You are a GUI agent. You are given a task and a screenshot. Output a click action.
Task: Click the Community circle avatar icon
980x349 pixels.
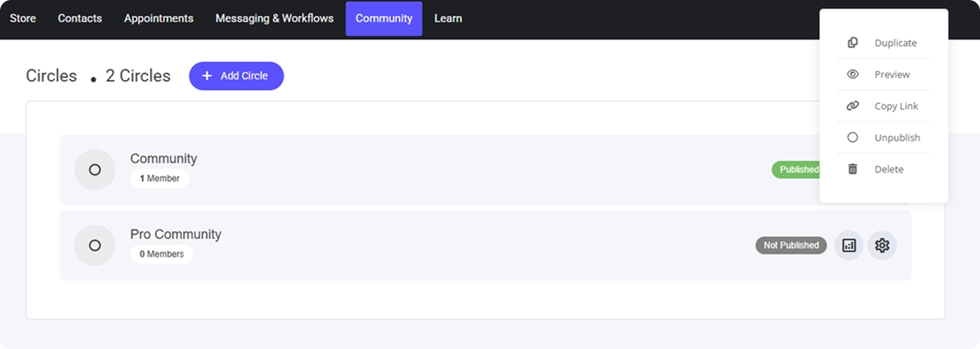coord(95,170)
